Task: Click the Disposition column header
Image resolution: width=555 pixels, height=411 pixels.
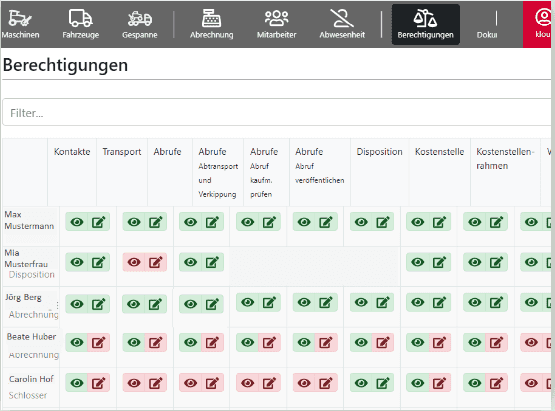Action: (x=379, y=152)
